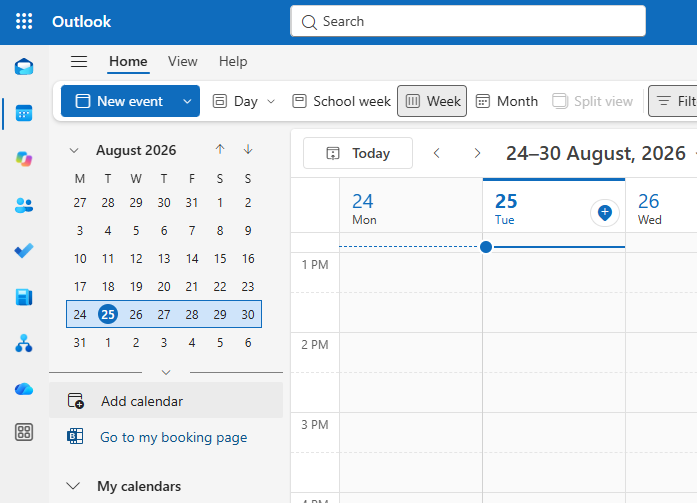This screenshot has height=503, width=697.
Task: Click the Outlook brand title
Action: coord(81,21)
